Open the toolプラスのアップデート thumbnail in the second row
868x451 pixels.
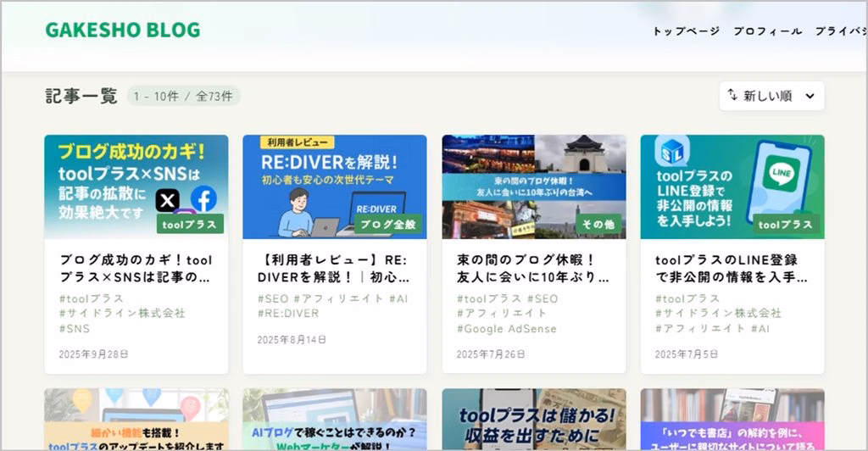(136, 419)
